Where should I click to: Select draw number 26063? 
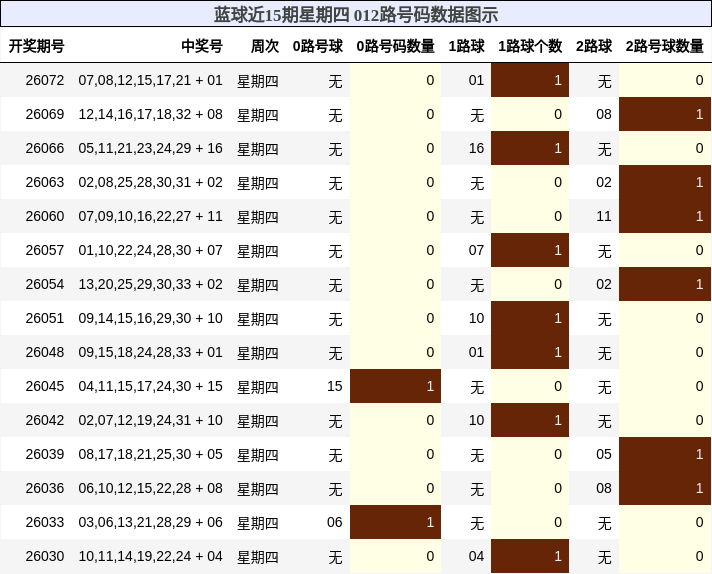(45, 183)
